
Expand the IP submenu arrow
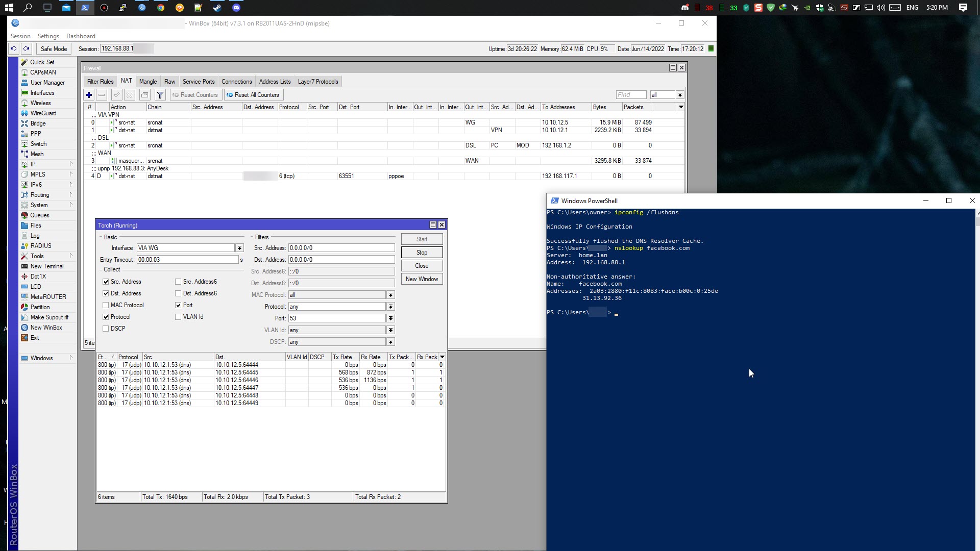(71, 164)
